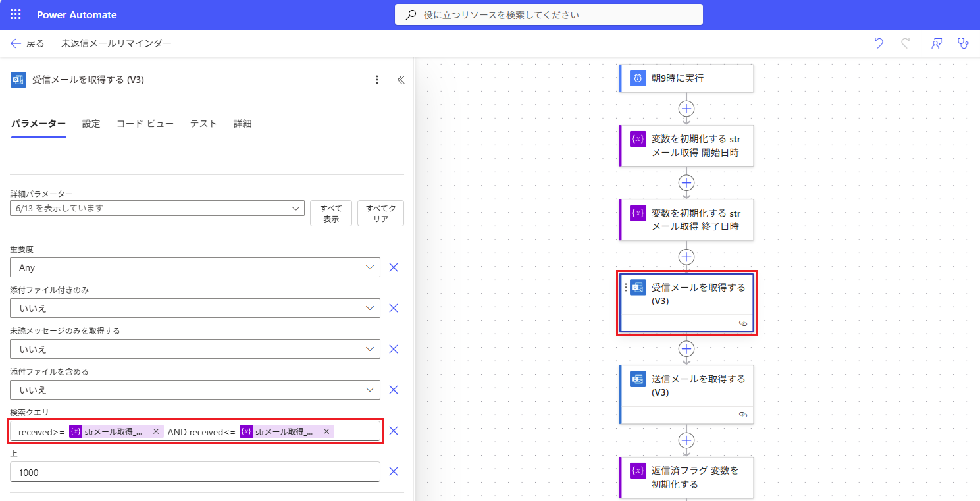Select the 送信メールを取得する (V3) action card

point(686,394)
